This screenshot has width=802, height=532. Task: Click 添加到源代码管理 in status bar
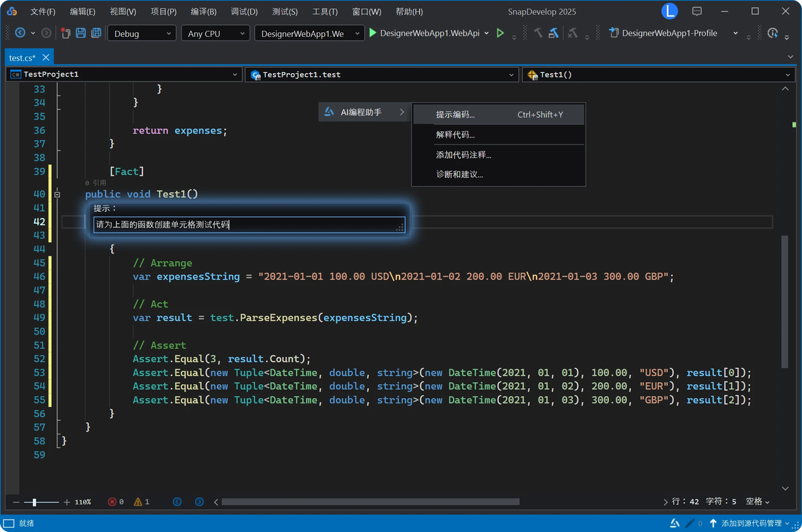pos(751,523)
